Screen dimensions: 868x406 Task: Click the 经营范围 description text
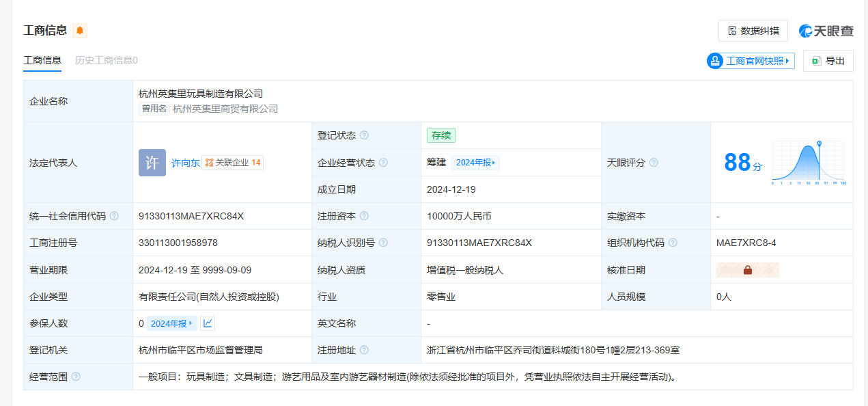[407, 377]
